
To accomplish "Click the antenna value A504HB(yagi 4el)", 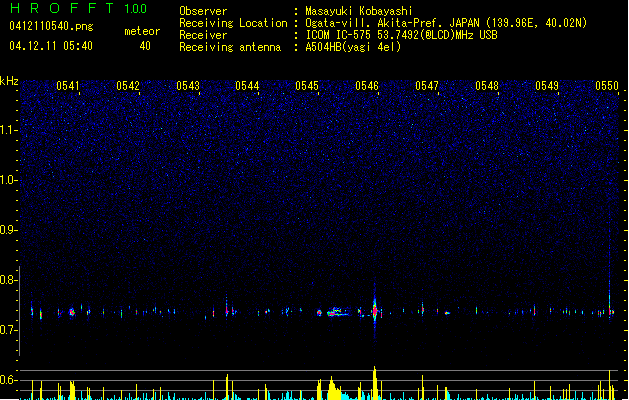I will [353, 47].
